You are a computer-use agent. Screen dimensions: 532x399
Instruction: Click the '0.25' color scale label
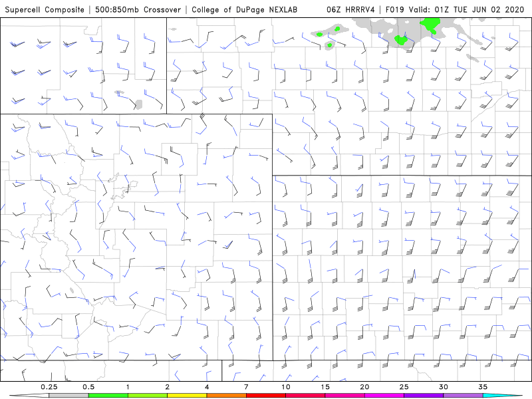coord(49,387)
